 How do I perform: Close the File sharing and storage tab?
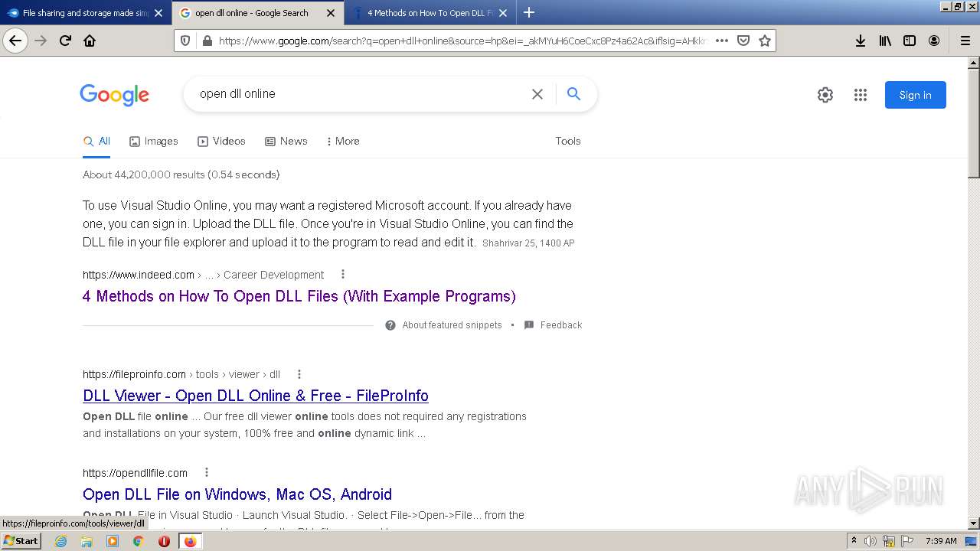[x=158, y=13]
